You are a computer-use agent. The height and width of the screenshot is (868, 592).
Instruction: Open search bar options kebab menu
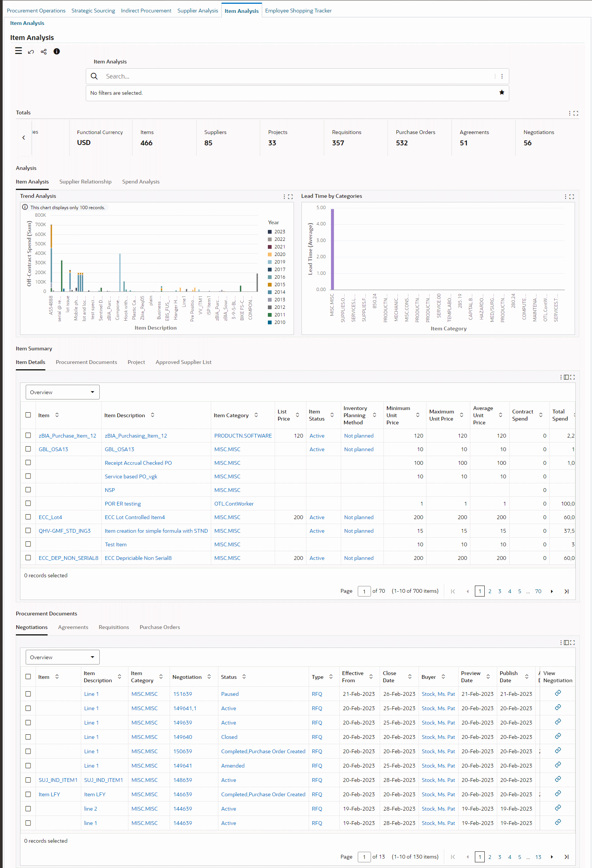tap(502, 76)
